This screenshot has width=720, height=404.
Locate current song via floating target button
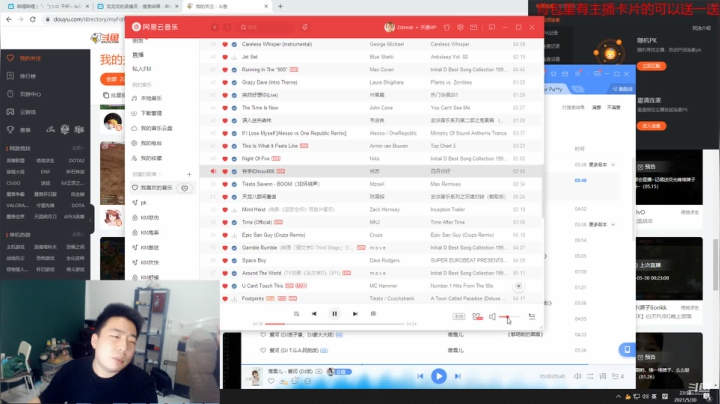[x=518, y=286]
